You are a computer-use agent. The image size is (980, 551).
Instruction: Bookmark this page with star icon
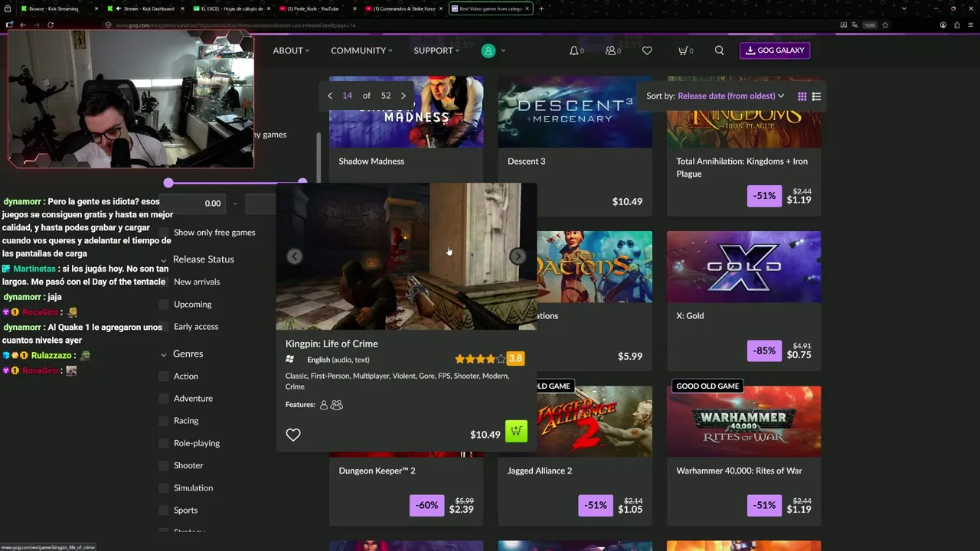885,24
